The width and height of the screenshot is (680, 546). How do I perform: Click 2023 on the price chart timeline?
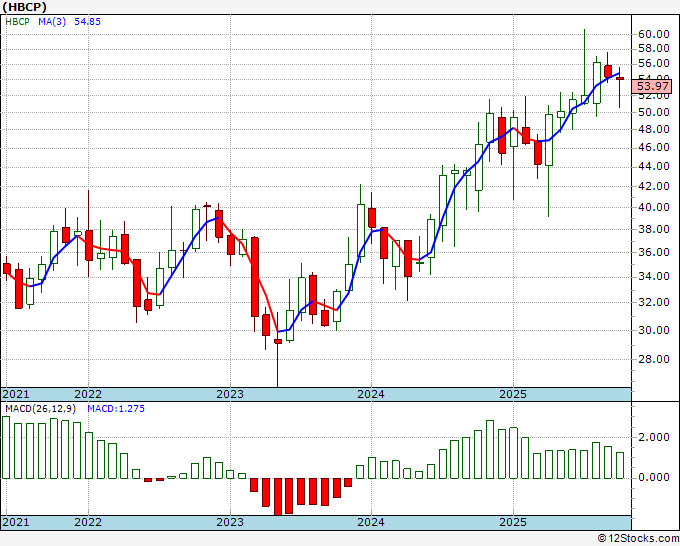230,394
